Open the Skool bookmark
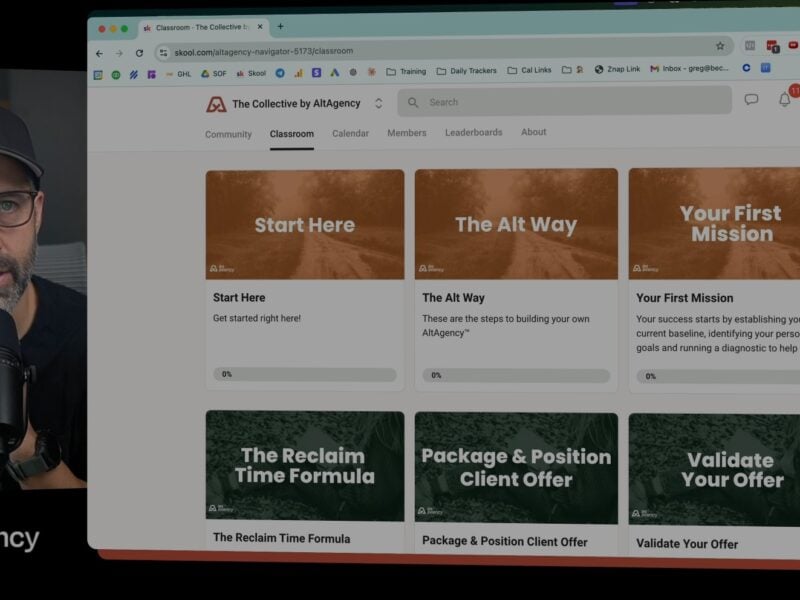Viewport: 800px width, 600px height. [251, 73]
